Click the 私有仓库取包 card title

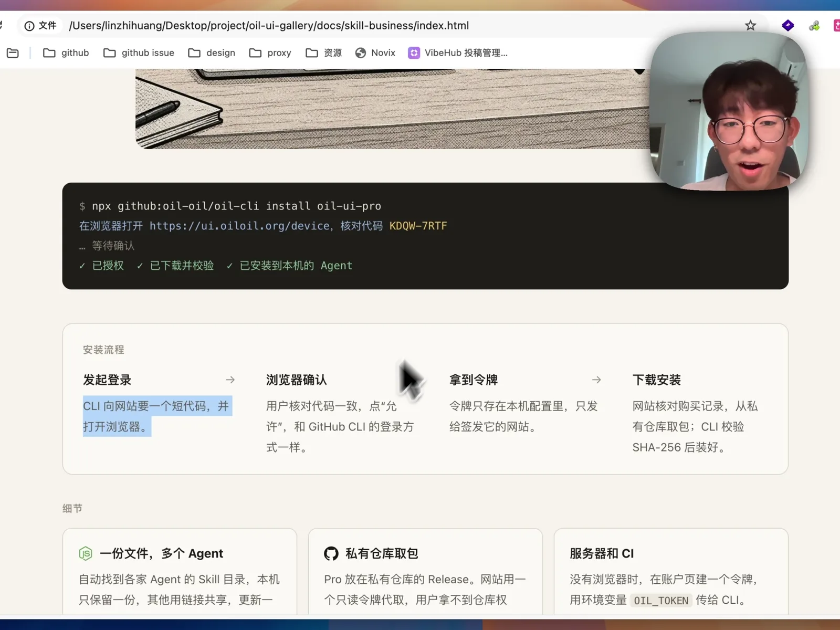click(x=382, y=553)
